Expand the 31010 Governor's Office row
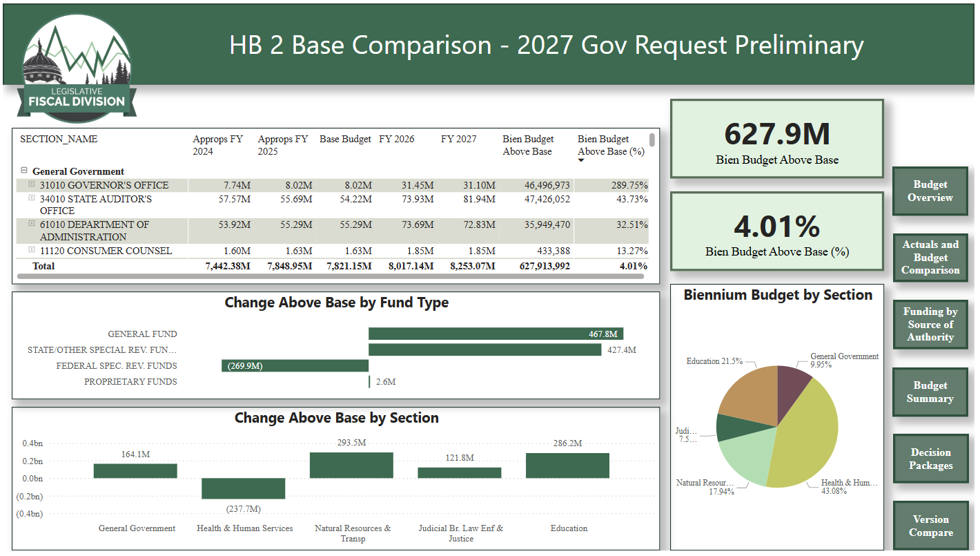Image resolution: width=980 pixels, height=556 pixels. pos(31,184)
